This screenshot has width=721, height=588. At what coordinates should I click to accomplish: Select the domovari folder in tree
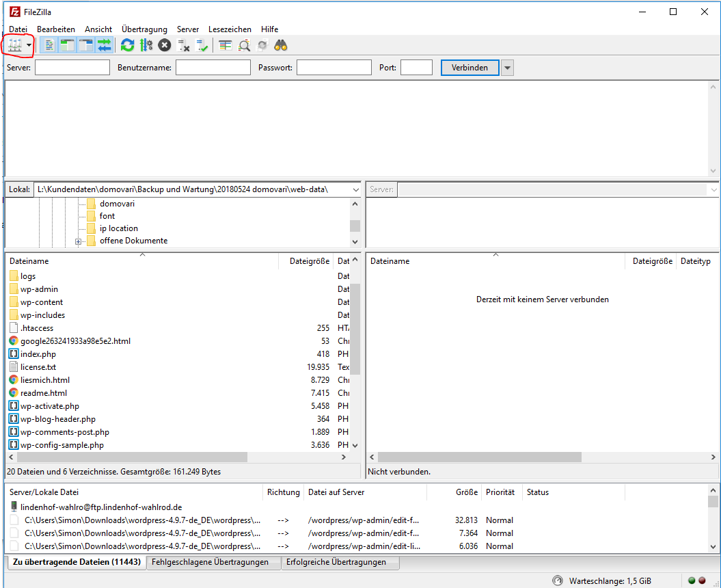[x=117, y=203]
